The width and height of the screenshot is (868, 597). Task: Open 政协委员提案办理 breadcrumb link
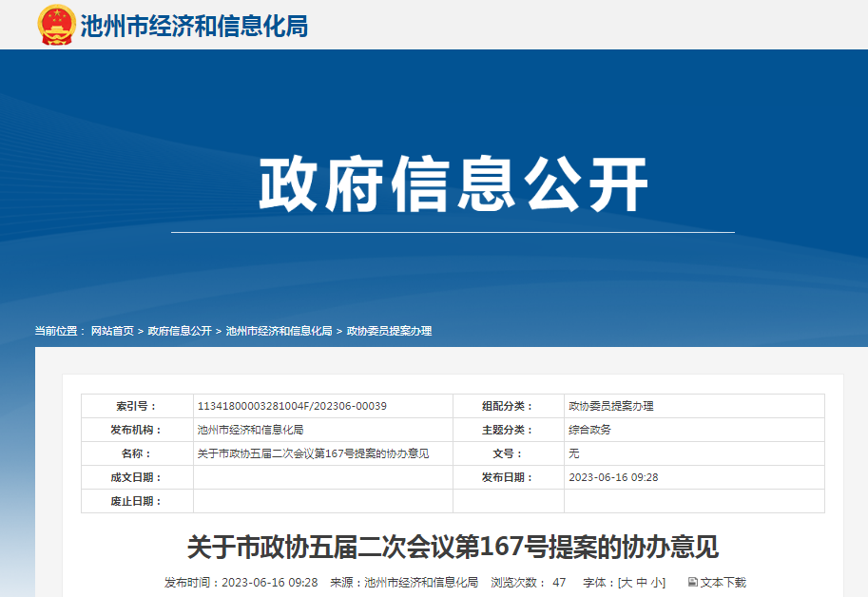(x=389, y=331)
